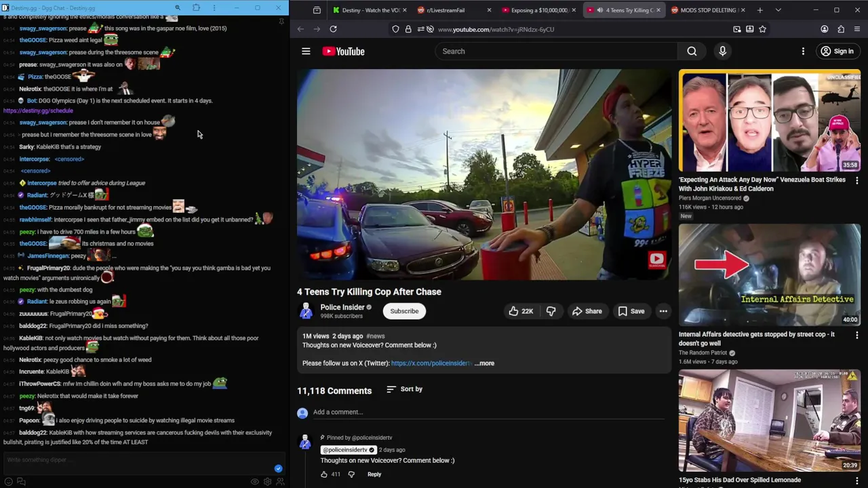Open extensions icon in Destiny chat window
This screenshot has height=488, width=868.
(196, 7)
